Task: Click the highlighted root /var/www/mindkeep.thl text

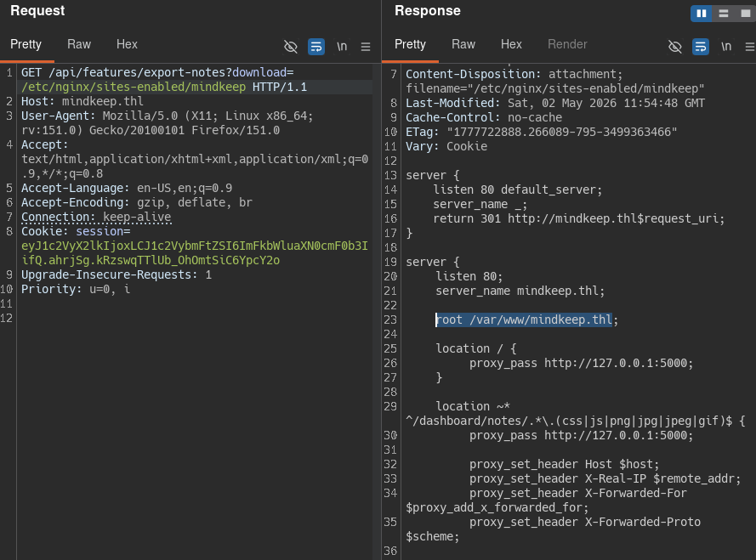Action: 524,320
